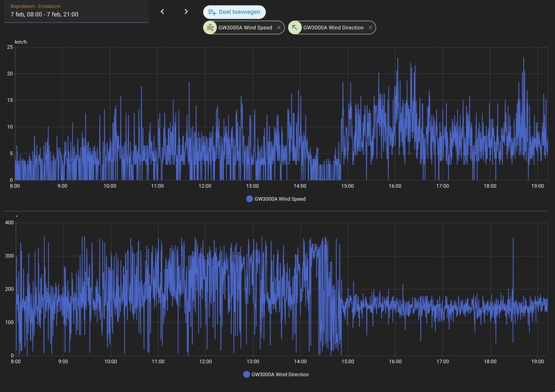Open the date range picker field
Screen dimensions: 555x392
pyautogui.click(x=76, y=11)
